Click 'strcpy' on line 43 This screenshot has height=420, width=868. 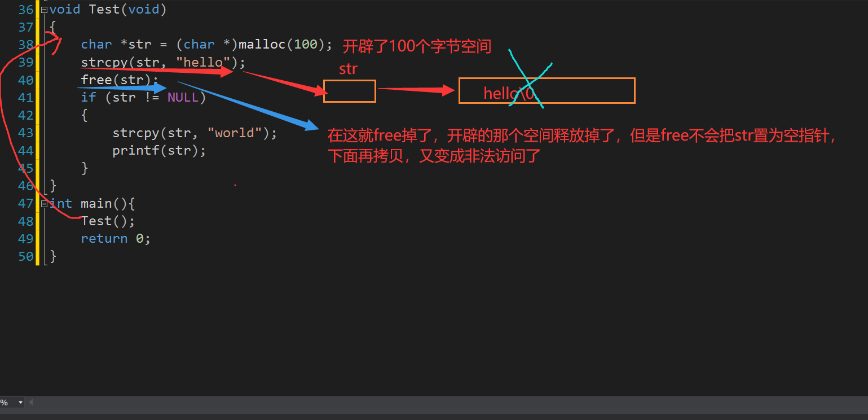click(x=136, y=133)
